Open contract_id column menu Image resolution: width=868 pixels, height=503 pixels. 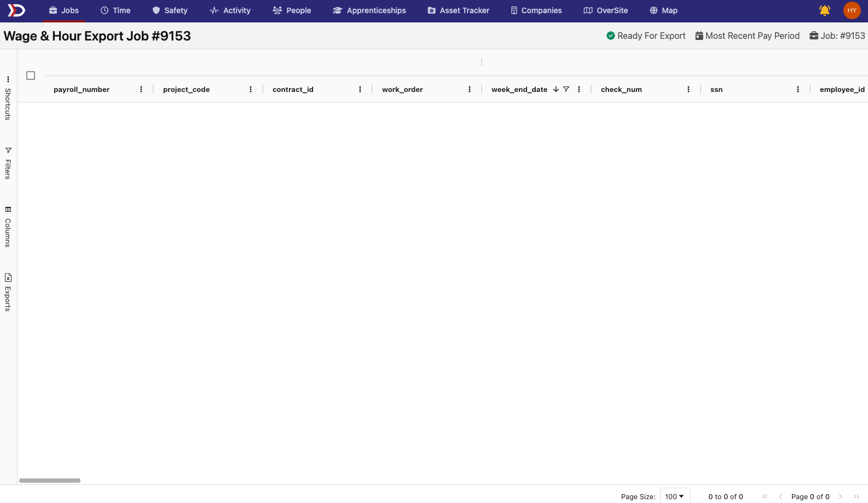coord(360,89)
